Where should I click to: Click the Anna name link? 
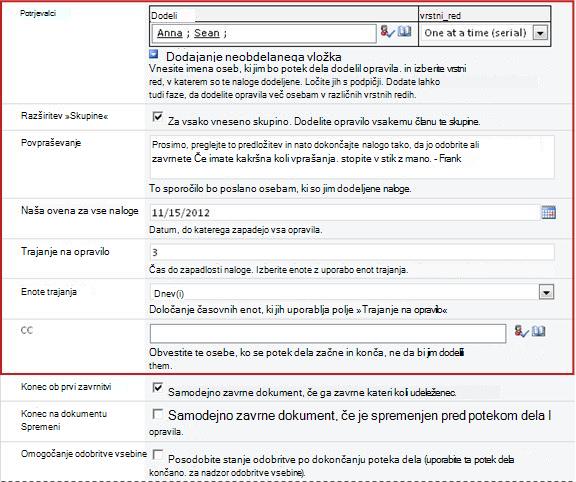coord(170,33)
